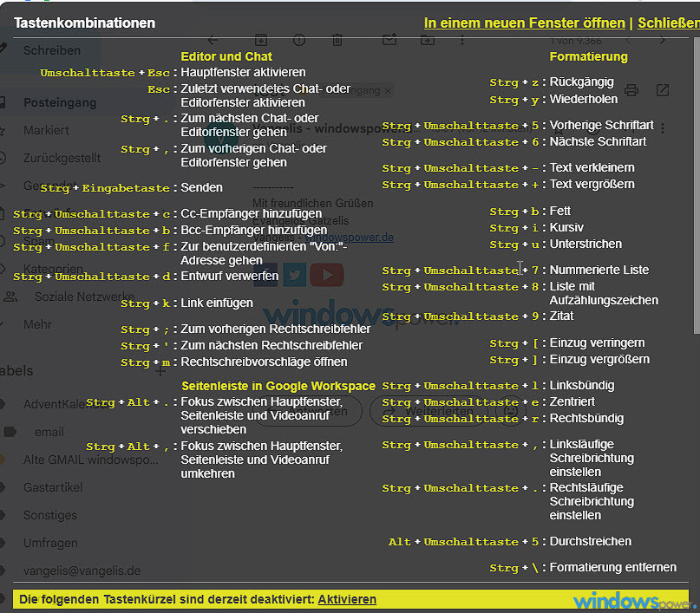Open message more options three dots
700x613 pixels.
[x=663, y=128]
